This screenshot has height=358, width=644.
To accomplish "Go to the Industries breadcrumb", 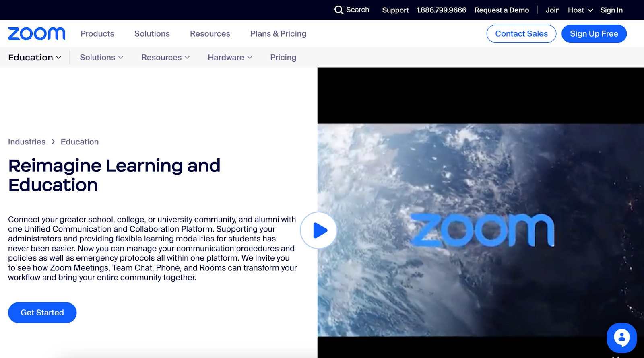I will (27, 142).
